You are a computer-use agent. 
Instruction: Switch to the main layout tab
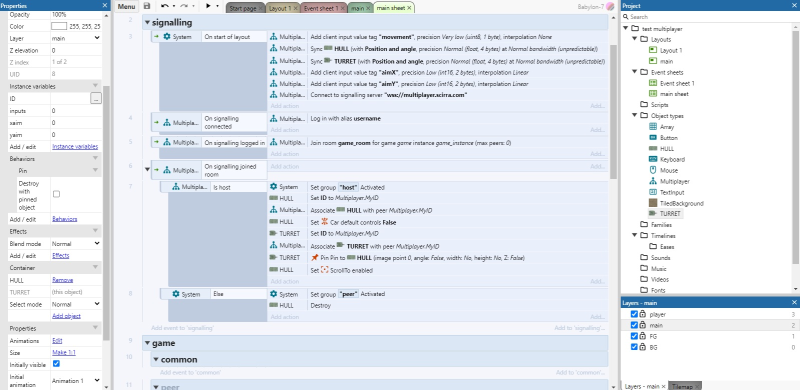point(357,9)
